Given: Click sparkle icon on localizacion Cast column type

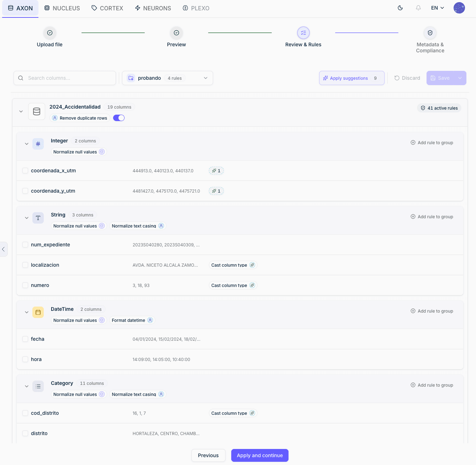Looking at the screenshot, I should (252, 265).
